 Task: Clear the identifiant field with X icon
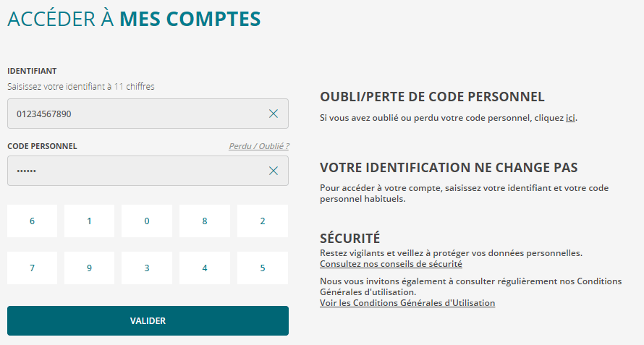(274, 114)
